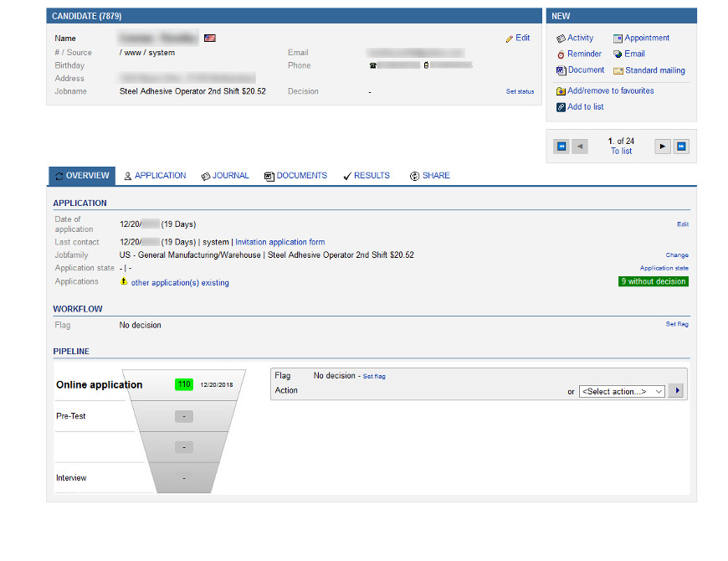Viewport: 728px width, 561px height.
Task: Click the Activity link
Action: click(x=581, y=38)
